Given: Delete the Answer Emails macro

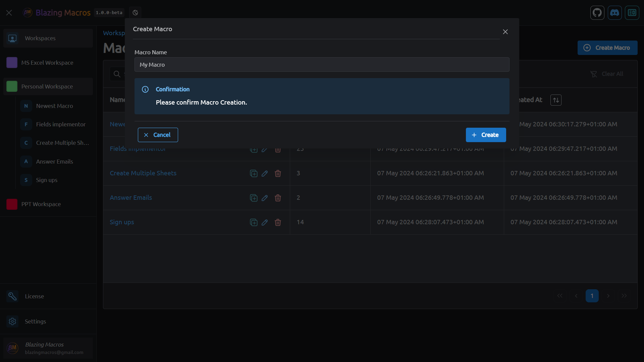Looking at the screenshot, I should click(278, 198).
